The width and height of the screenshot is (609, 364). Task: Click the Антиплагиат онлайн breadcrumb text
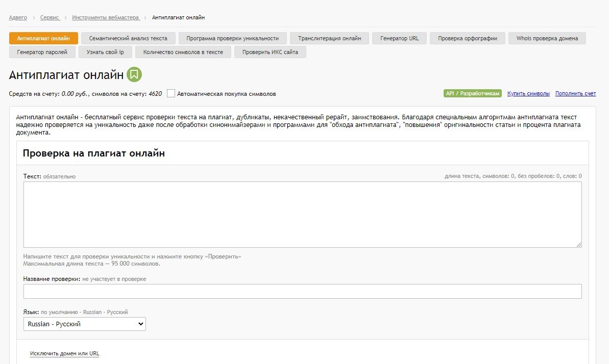tap(178, 17)
